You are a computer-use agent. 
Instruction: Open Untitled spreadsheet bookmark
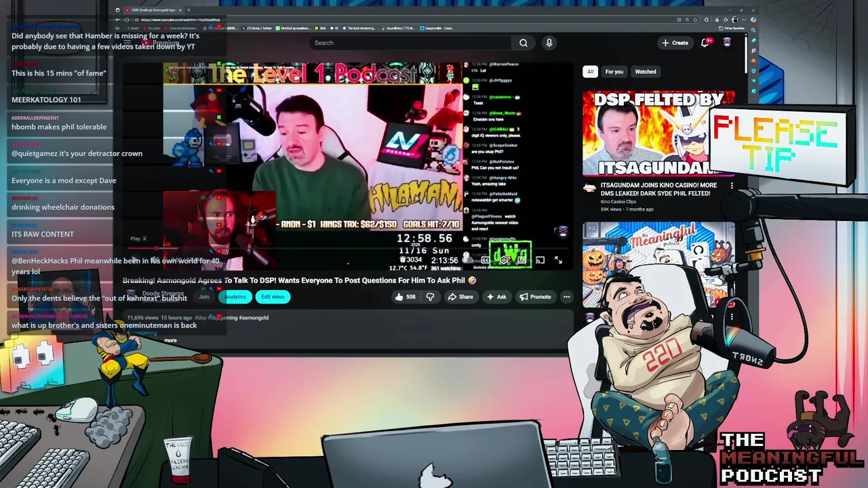coord(294,28)
